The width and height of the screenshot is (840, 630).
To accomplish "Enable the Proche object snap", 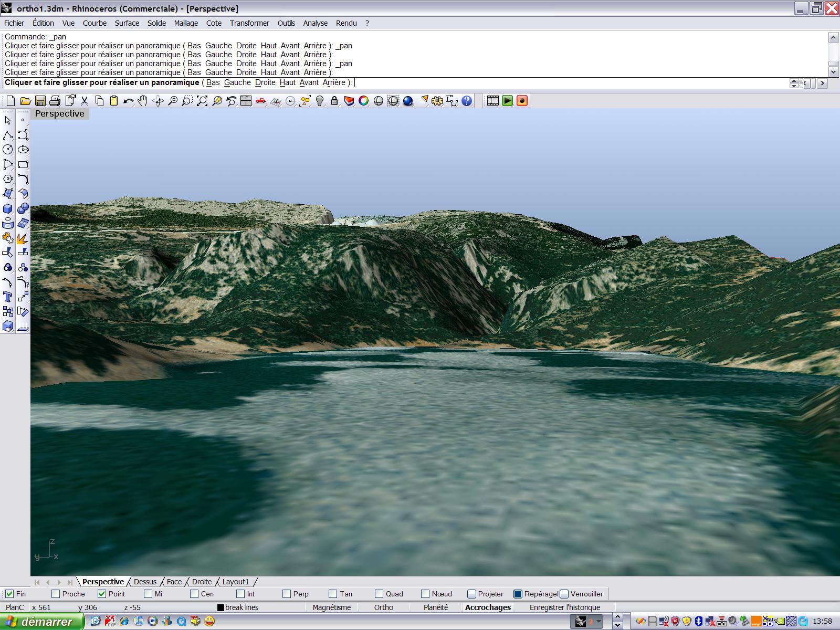I will [x=56, y=594].
